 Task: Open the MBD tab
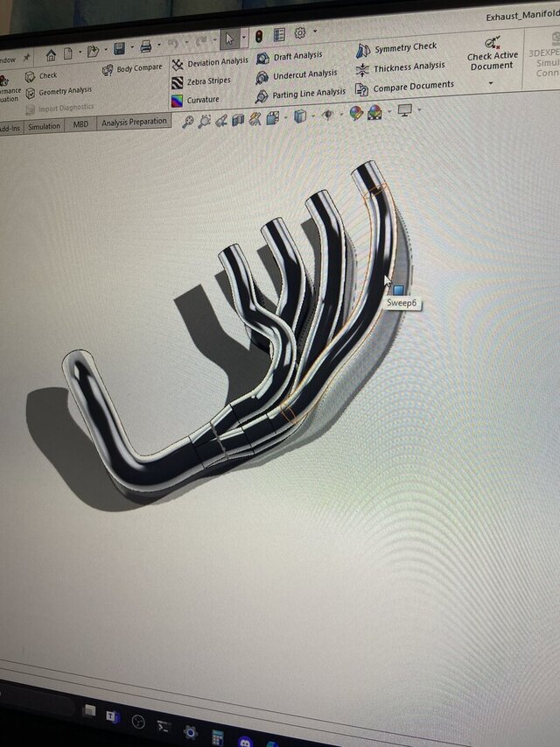point(80,124)
